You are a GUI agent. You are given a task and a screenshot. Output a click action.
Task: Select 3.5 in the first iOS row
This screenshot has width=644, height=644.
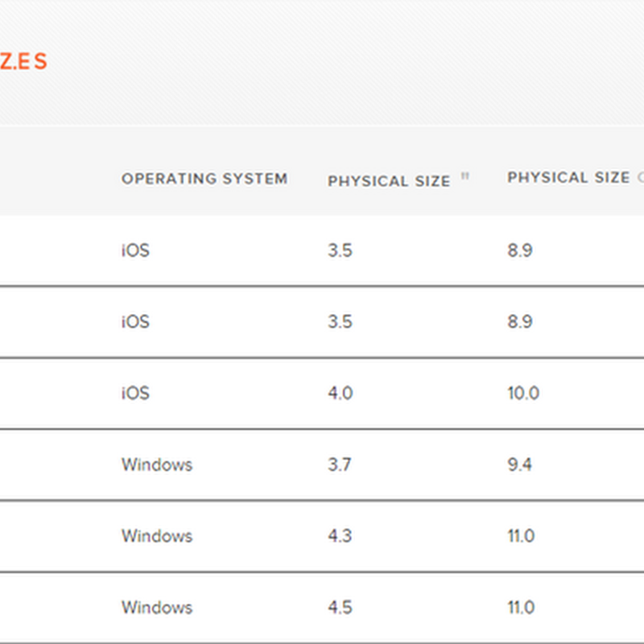coord(340,250)
